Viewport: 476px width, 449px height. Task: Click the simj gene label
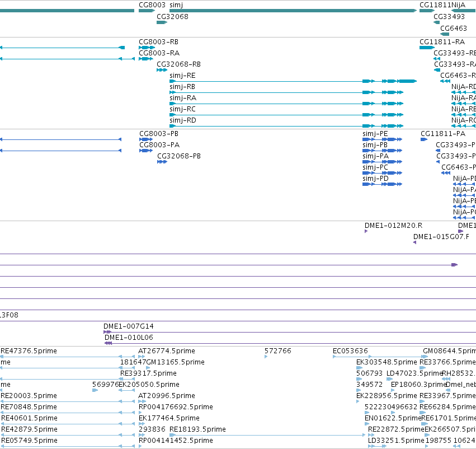176,5
